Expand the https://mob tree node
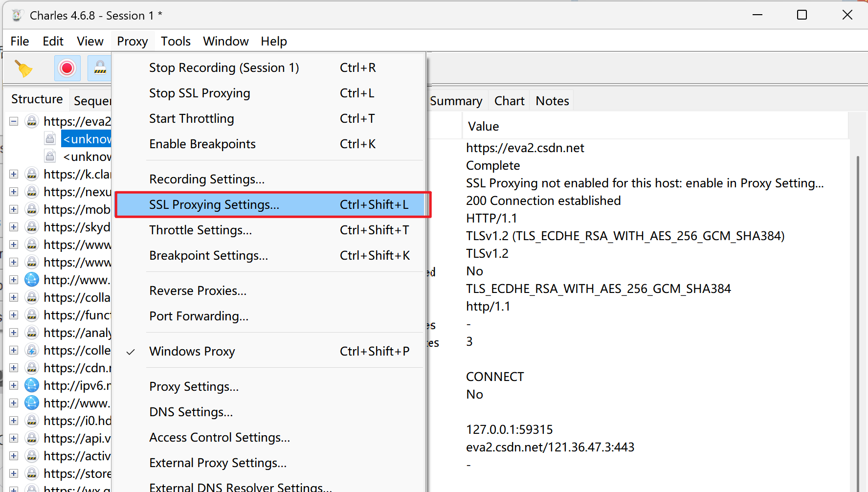Image resolution: width=868 pixels, height=492 pixels. pos(14,209)
